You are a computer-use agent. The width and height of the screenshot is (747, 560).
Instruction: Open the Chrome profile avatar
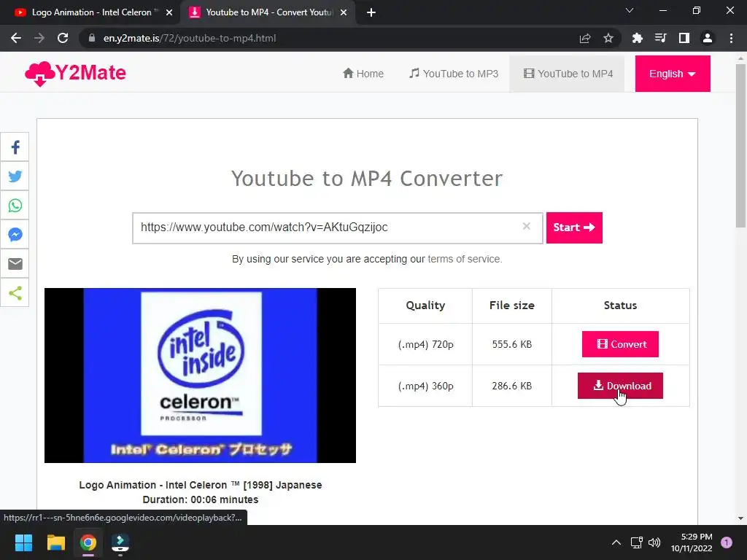point(708,38)
